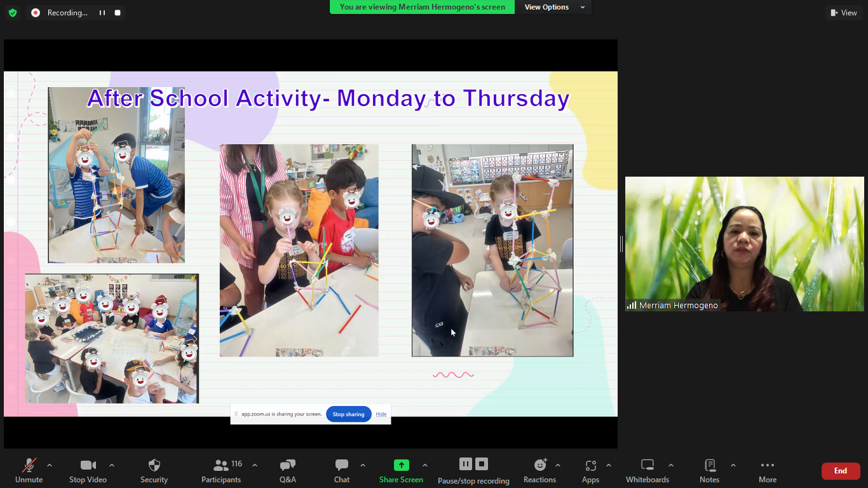The height and width of the screenshot is (488, 868).
Task: Expand audio options arrow beside Unmute
Action: pos(50,465)
